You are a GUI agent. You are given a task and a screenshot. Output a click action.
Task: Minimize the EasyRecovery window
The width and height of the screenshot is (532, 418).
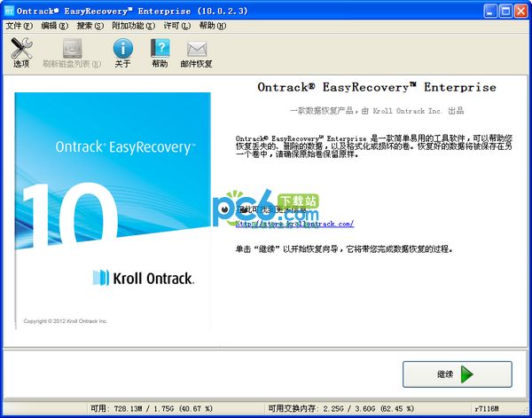(490, 12)
